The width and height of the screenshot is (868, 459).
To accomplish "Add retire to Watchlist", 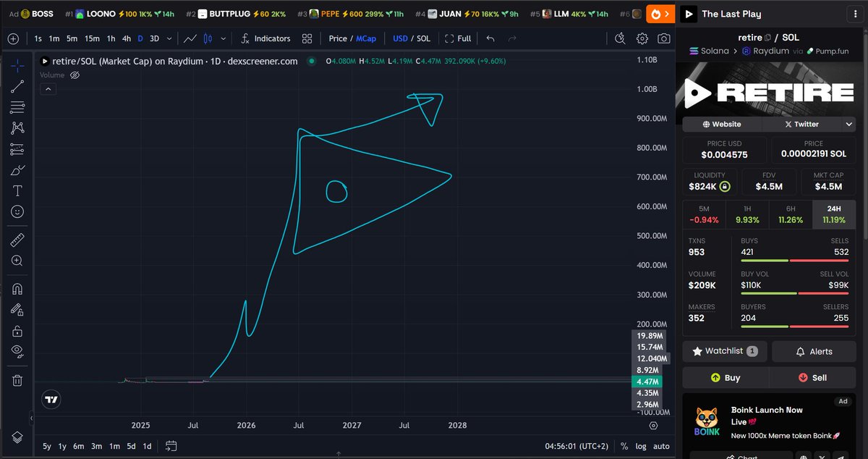I will [725, 351].
